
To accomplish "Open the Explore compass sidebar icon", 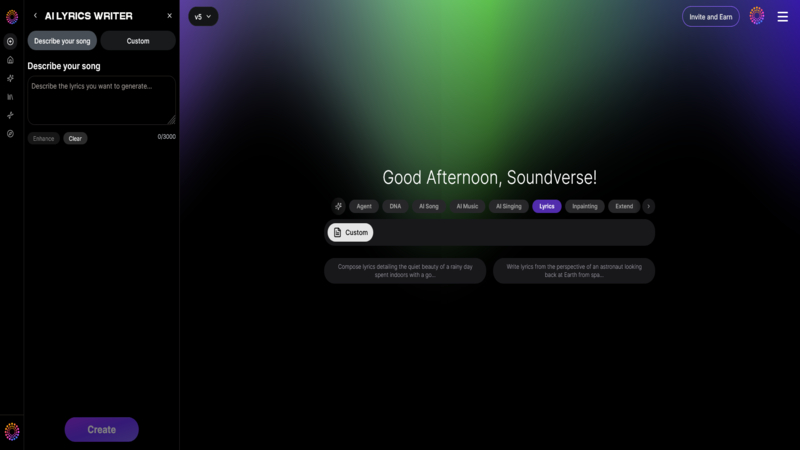I will [x=10, y=134].
